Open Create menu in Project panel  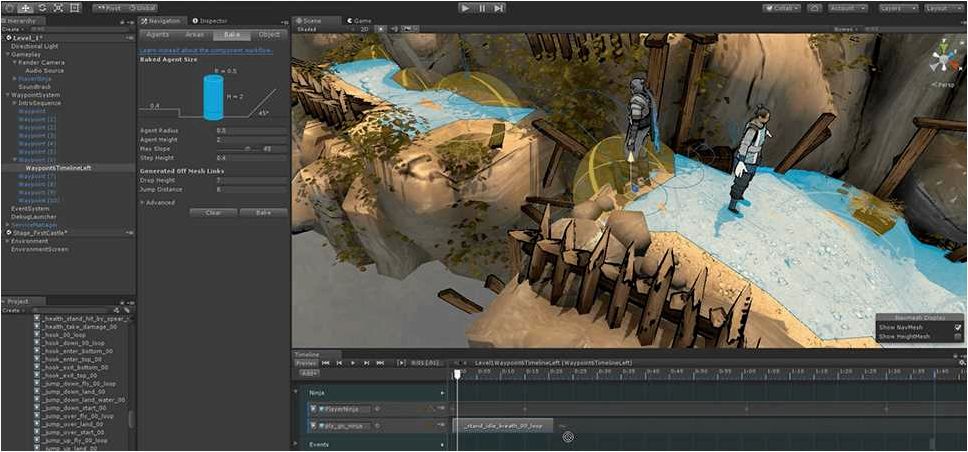point(12,310)
